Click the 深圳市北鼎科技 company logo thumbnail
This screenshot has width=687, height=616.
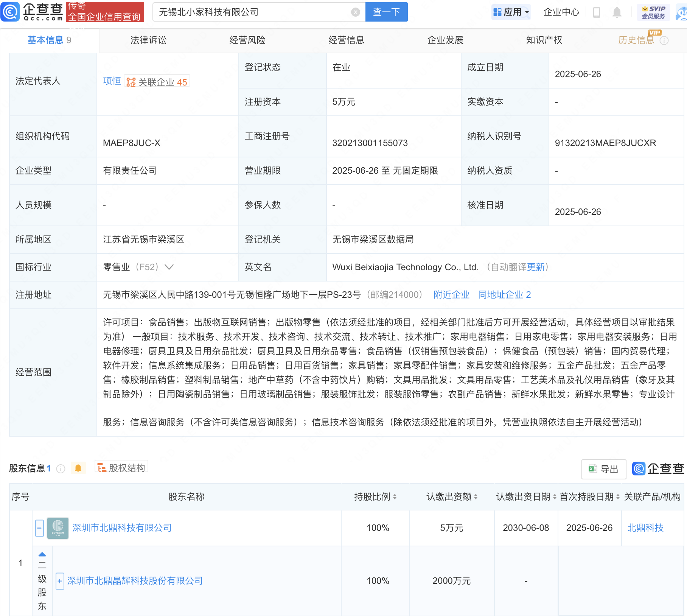tap(58, 528)
